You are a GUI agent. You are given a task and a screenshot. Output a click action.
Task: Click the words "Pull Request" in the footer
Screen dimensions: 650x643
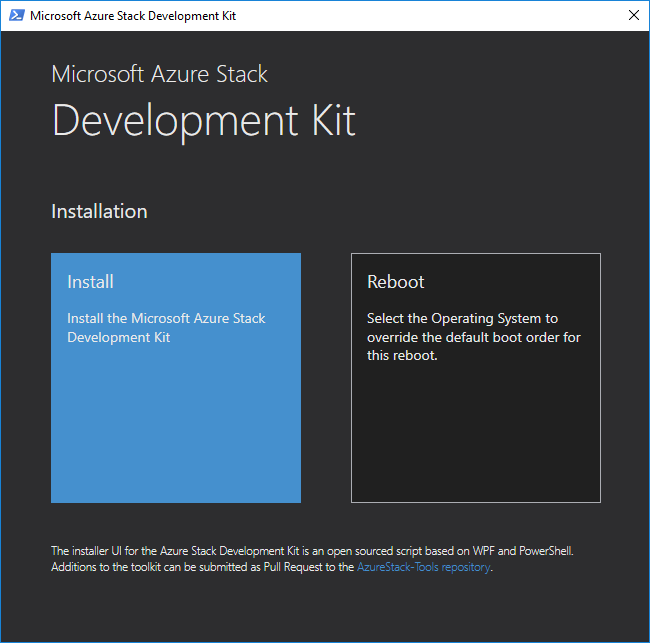tap(294, 567)
